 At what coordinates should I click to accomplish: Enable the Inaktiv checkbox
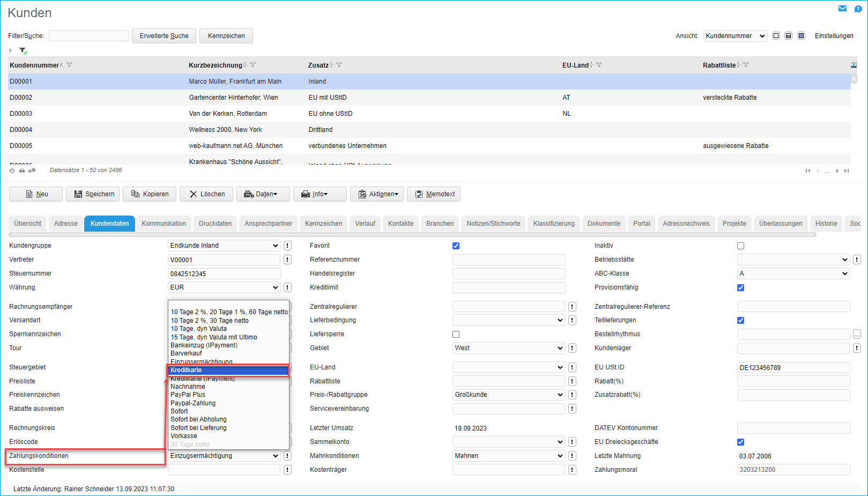740,246
